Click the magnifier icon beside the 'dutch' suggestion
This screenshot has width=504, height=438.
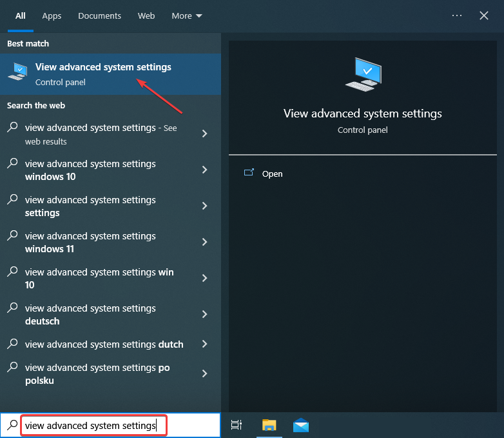click(12, 343)
